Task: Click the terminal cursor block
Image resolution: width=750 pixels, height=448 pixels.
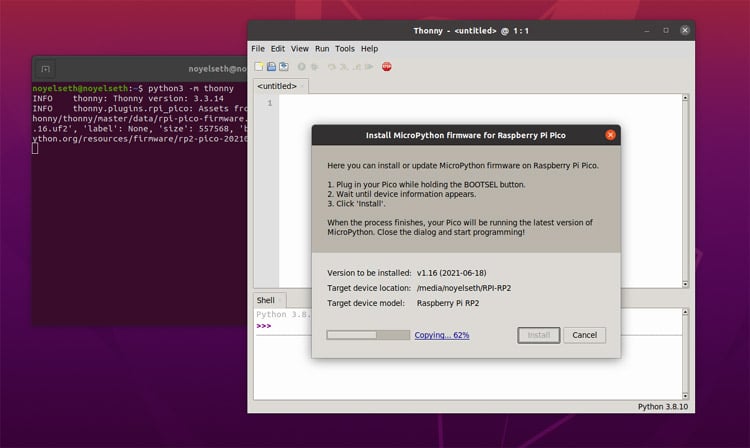Action: tap(35, 149)
